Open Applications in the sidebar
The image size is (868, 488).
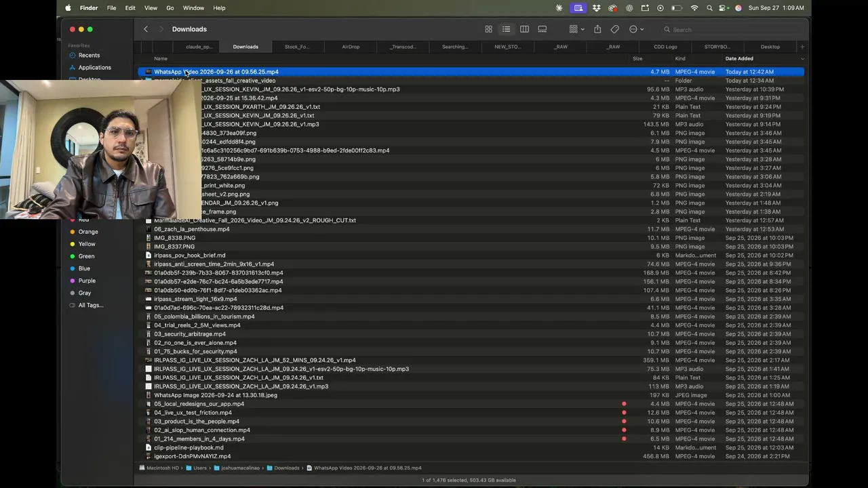[94, 68]
